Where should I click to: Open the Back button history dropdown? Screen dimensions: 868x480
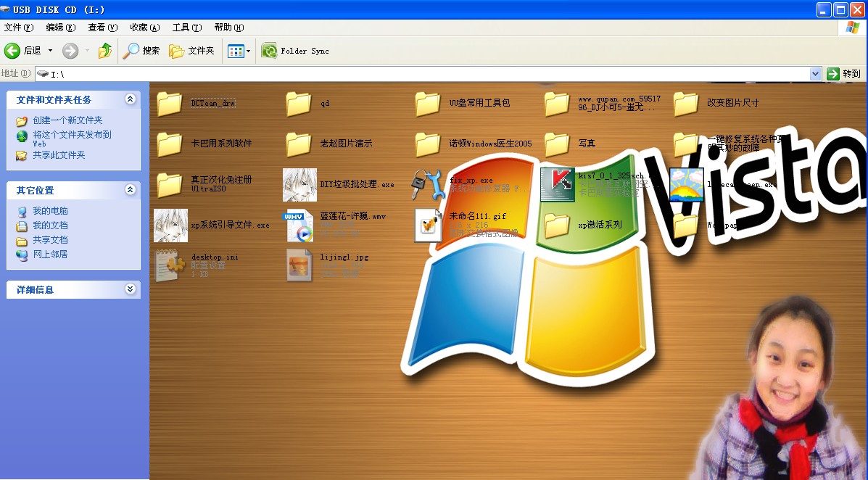click(x=50, y=51)
